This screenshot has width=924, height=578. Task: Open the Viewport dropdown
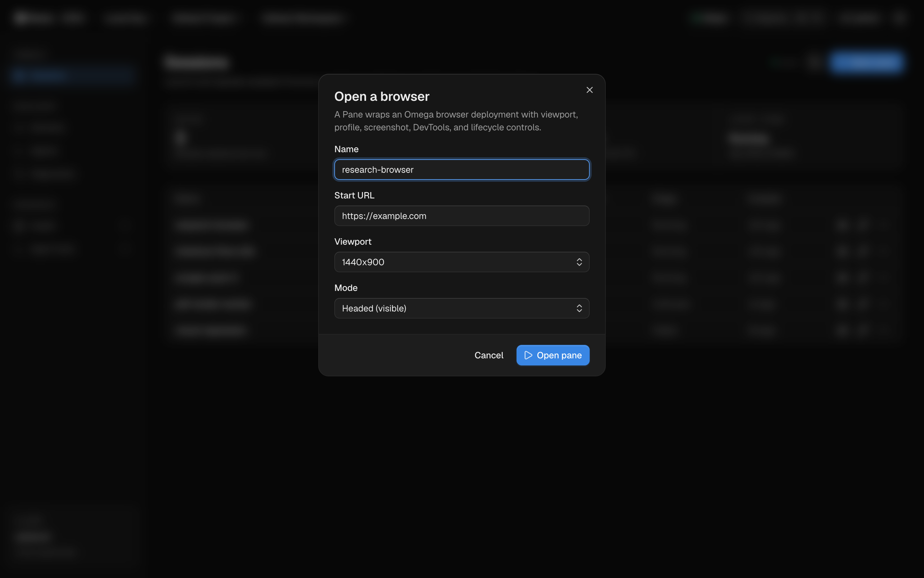click(x=462, y=262)
